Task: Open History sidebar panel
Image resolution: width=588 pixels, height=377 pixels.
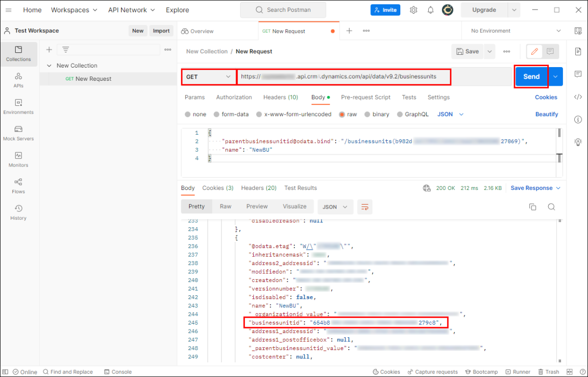Action: (19, 212)
